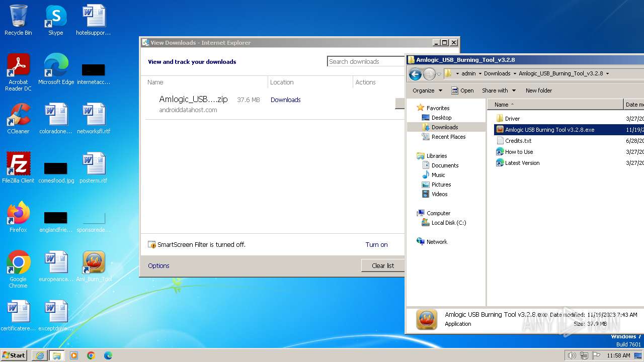Viewport: 644px width, 362px height.
Task: Click Name column header in View Downloads
Action: pyautogui.click(x=206, y=82)
